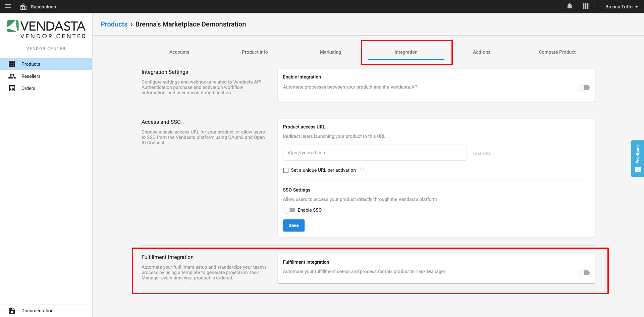Click the Brenna's Marketplace Demonstration title
The height and width of the screenshot is (317, 644).
pos(191,24)
